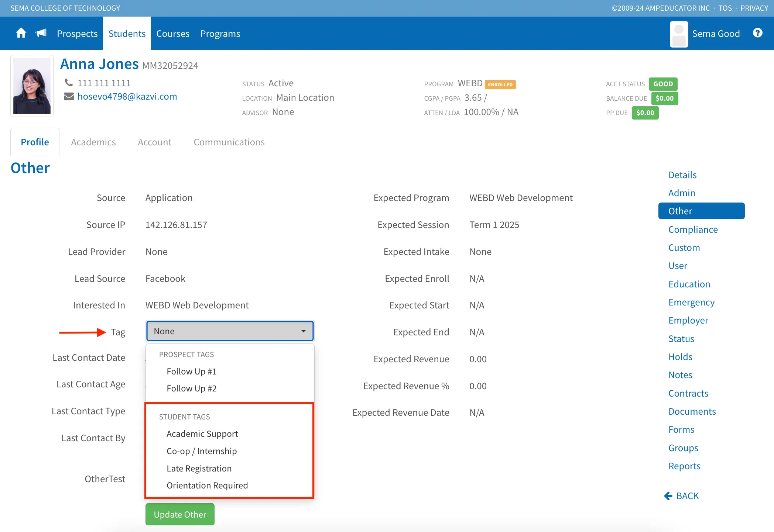
Task: Click the phone icon beside 111 111 1111
Action: pyautogui.click(x=69, y=83)
